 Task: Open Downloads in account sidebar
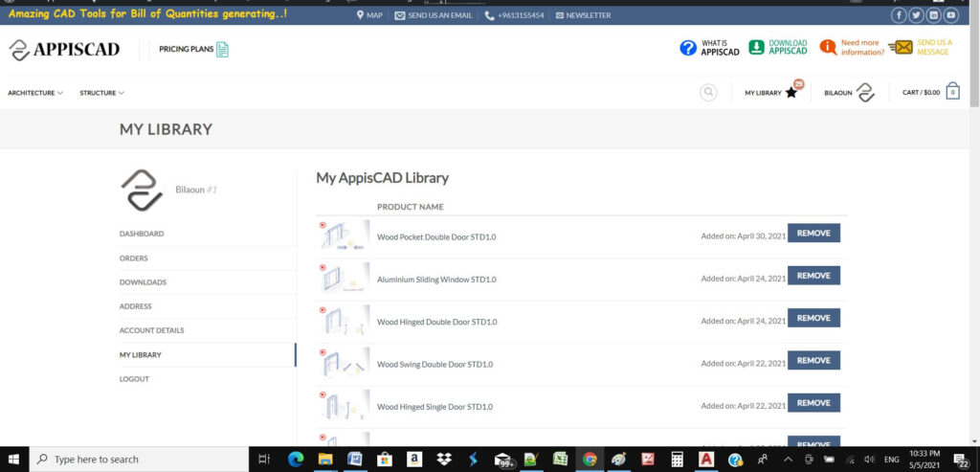(x=144, y=282)
